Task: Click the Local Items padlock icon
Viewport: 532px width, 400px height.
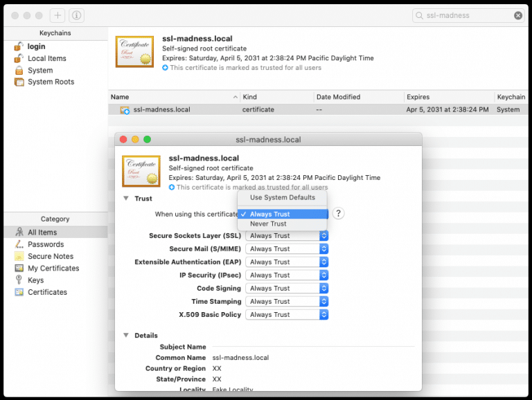Action: [19, 58]
